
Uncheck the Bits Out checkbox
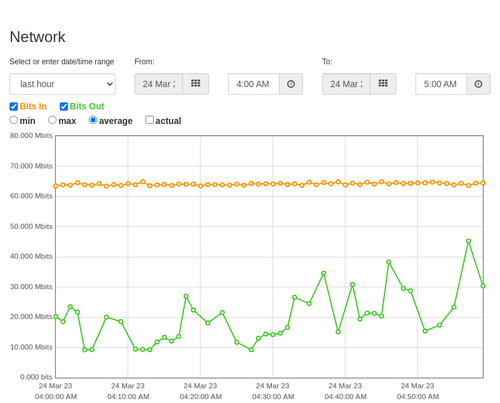(x=64, y=106)
